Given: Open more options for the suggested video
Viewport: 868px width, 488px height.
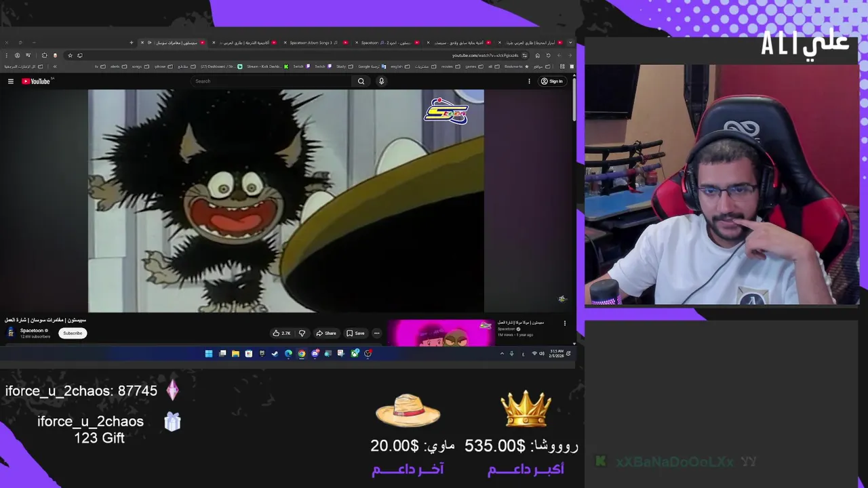Looking at the screenshot, I should tap(564, 323).
